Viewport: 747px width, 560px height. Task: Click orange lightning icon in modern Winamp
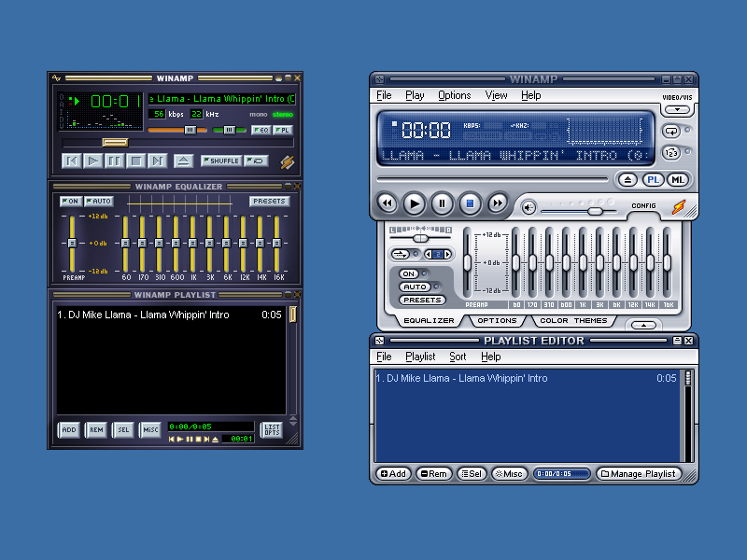tap(679, 206)
